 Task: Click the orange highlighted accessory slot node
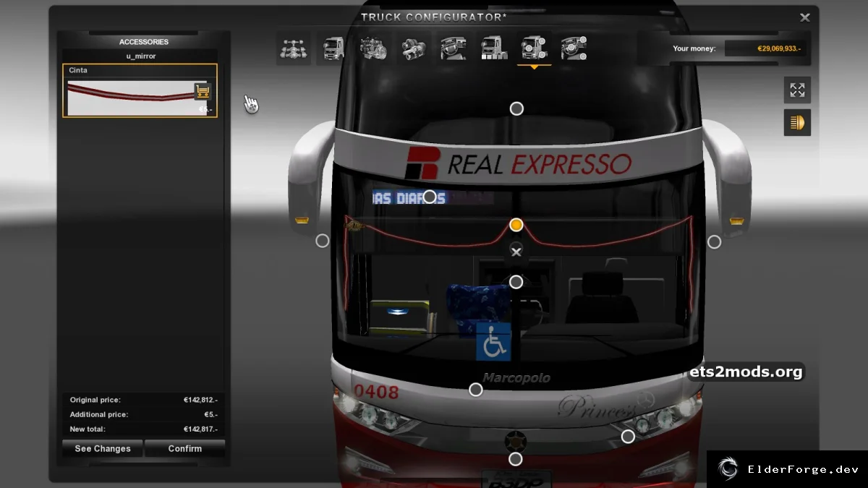coord(516,225)
